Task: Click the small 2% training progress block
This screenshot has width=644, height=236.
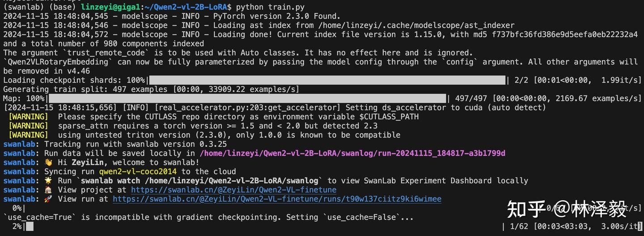Action: [x=30, y=227]
